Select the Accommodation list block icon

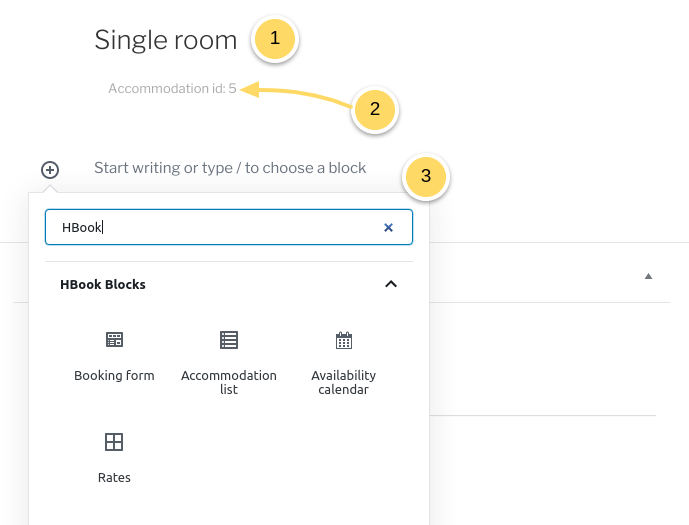coord(229,340)
